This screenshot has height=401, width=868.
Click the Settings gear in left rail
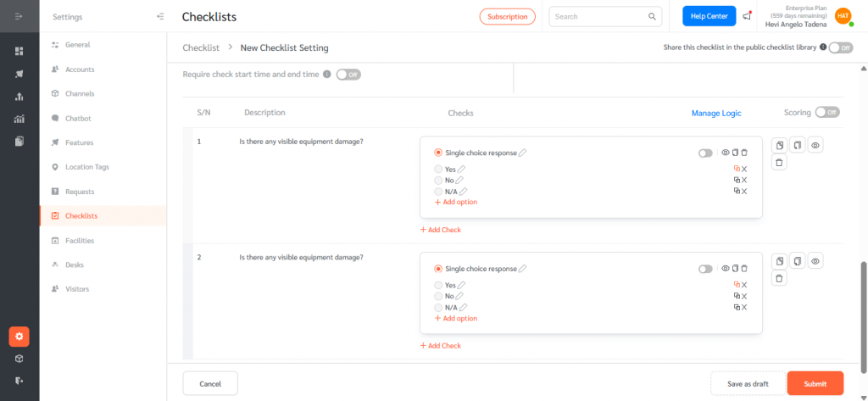click(19, 337)
